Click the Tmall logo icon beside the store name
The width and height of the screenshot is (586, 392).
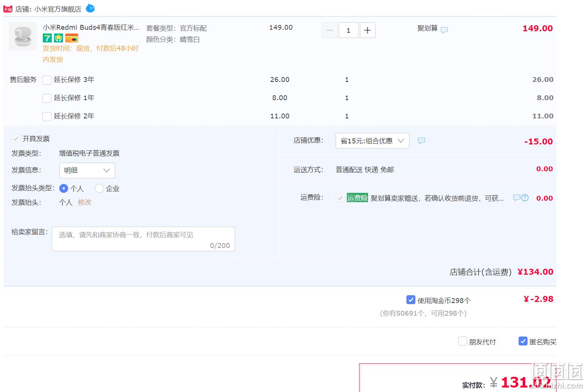(8, 9)
